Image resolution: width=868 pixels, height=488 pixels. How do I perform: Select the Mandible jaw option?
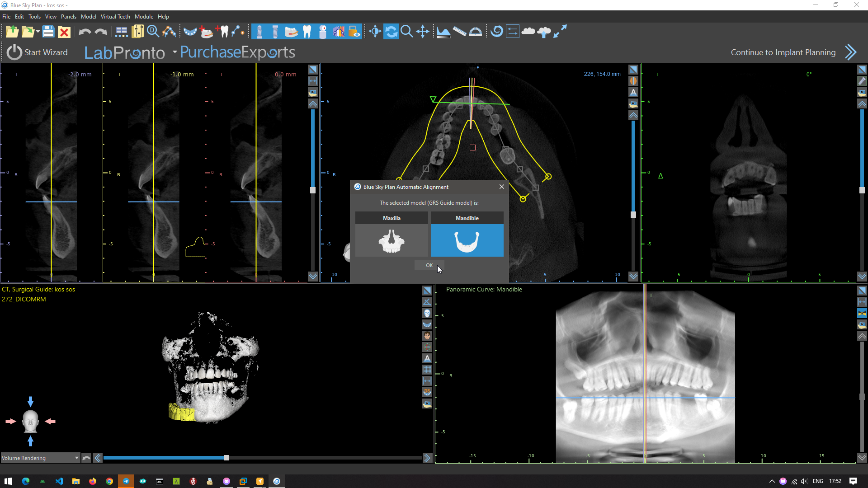click(x=467, y=240)
